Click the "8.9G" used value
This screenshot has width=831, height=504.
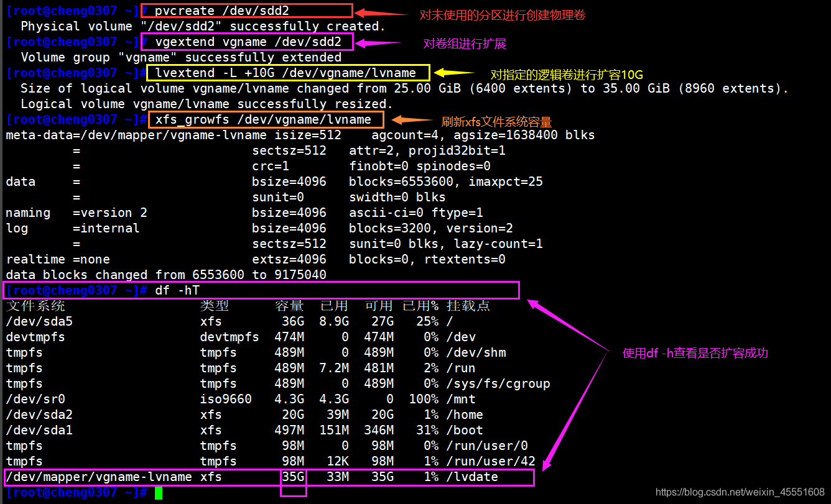[334, 321]
